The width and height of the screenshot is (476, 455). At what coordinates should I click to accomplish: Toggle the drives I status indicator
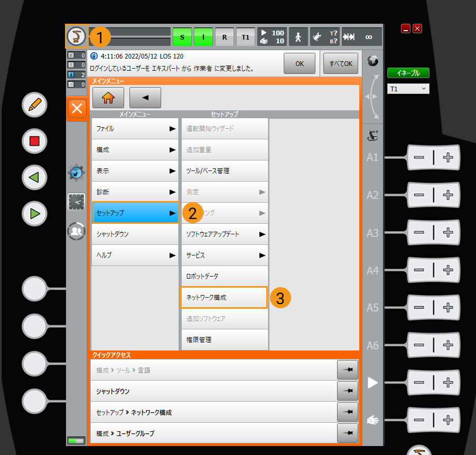coord(203,37)
